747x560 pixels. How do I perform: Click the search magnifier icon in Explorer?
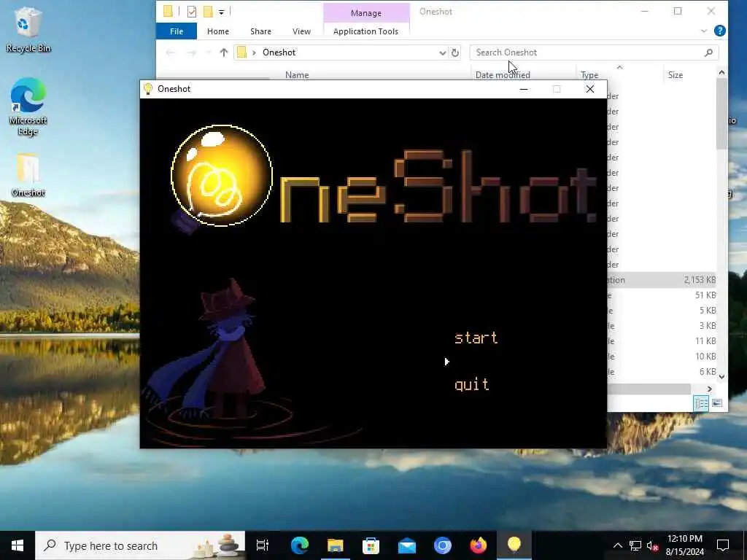(708, 52)
